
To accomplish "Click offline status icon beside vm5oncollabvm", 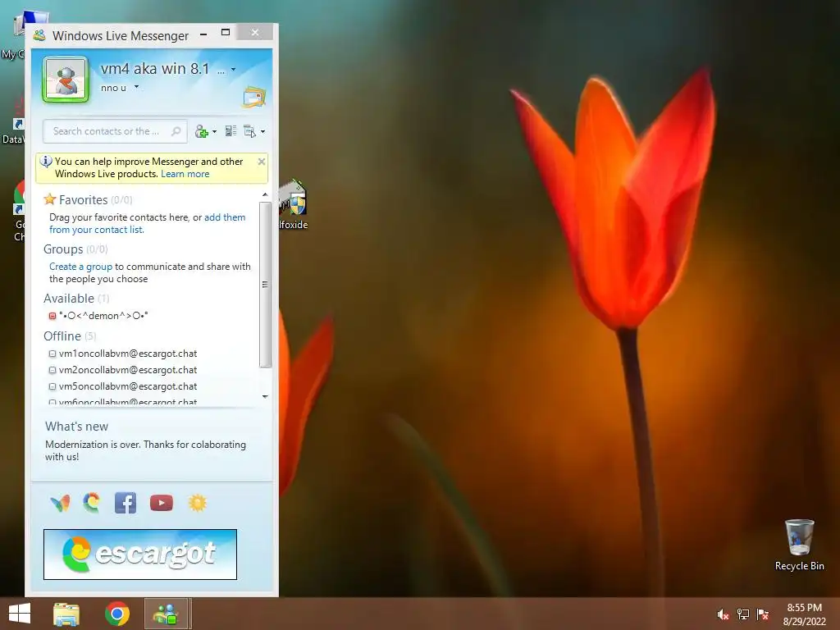I will click(x=52, y=387).
